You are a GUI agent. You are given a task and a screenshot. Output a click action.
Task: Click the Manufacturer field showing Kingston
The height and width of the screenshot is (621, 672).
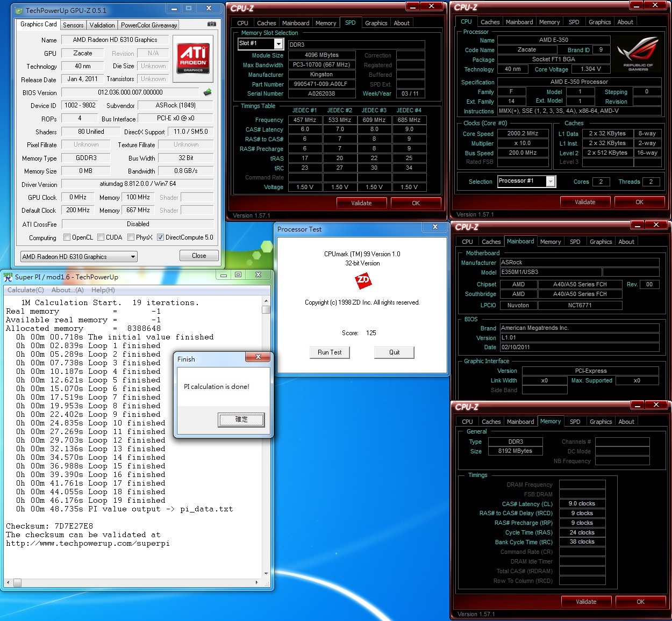pyautogui.click(x=321, y=74)
